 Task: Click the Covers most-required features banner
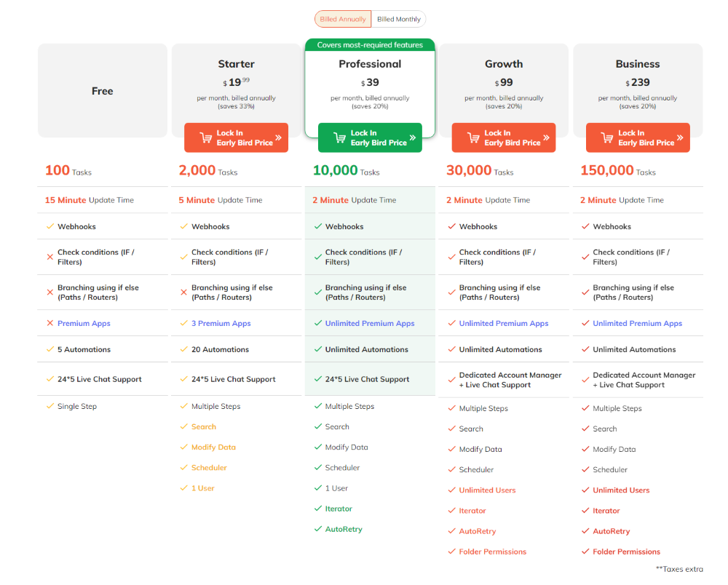pyautogui.click(x=370, y=45)
